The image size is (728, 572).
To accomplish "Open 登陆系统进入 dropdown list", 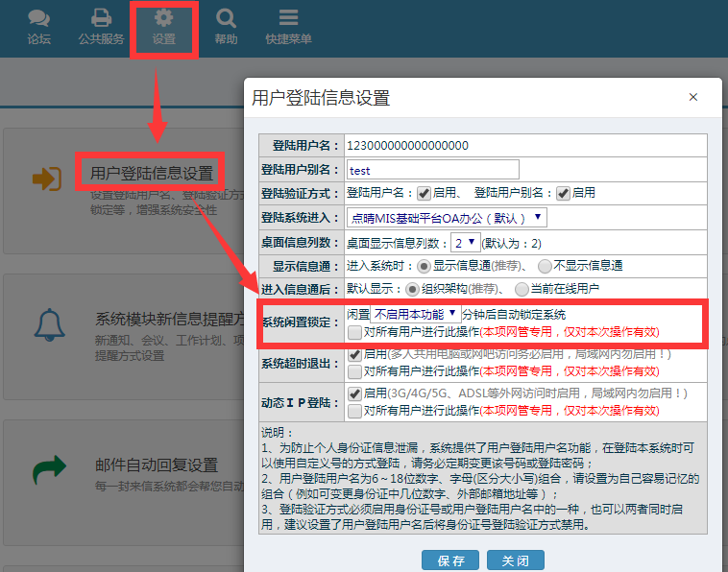I will [x=447, y=218].
